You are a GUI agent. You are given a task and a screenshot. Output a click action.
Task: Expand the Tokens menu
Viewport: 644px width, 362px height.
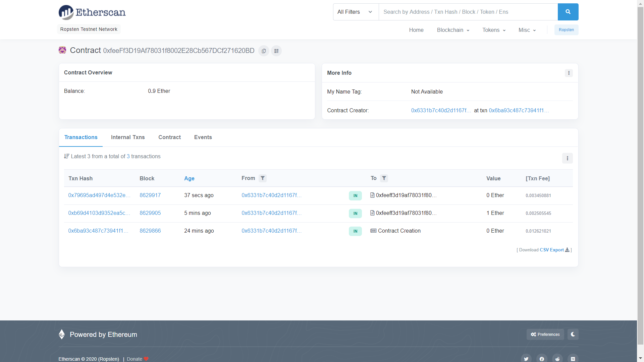click(494, 30)
